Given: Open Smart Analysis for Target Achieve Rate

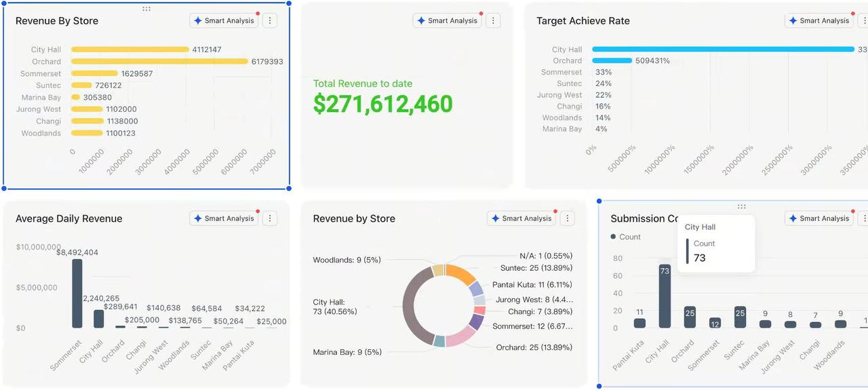Looking at the screenshot, I should (x=818, y=20).
